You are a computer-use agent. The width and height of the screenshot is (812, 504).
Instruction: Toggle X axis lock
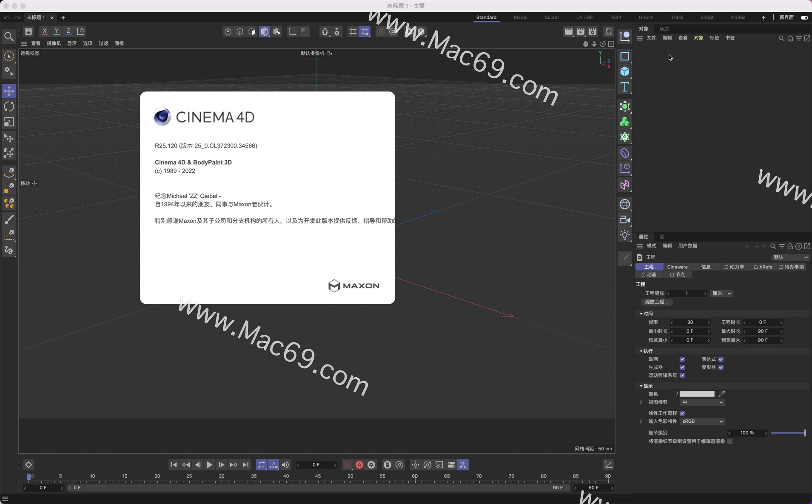pos(44,31)
